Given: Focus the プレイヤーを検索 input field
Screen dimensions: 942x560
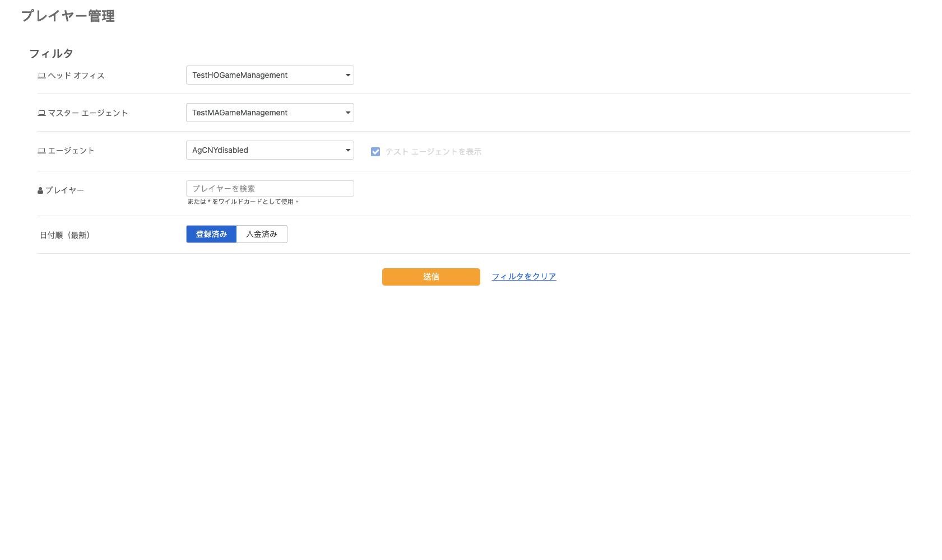Looking at the screenshot, I should [270, 189].
